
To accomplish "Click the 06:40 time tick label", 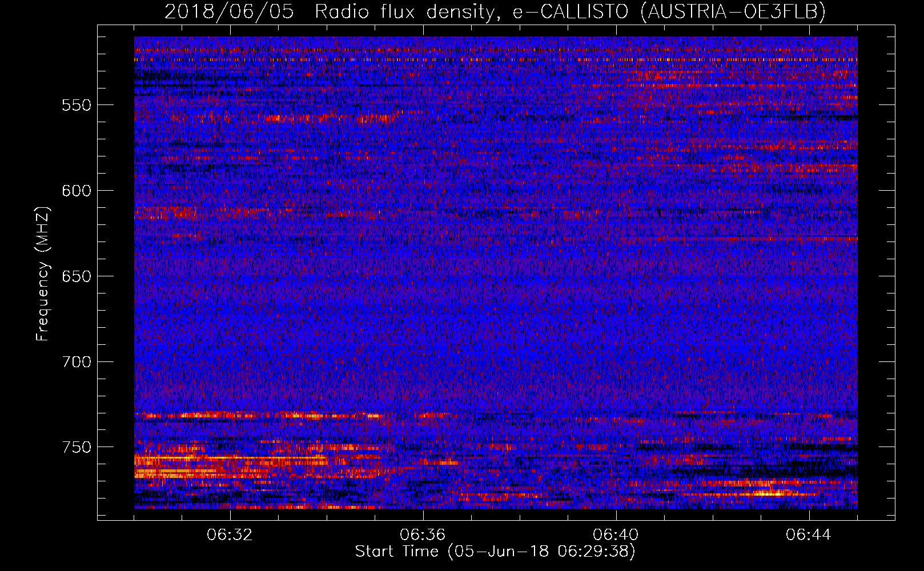I will tap(616, 535).
